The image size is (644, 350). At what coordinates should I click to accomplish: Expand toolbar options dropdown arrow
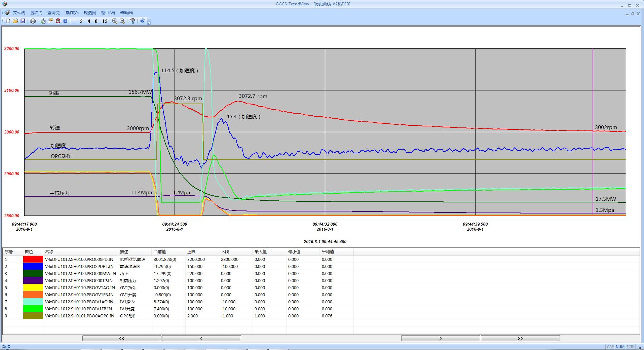[x=149, y=22]
